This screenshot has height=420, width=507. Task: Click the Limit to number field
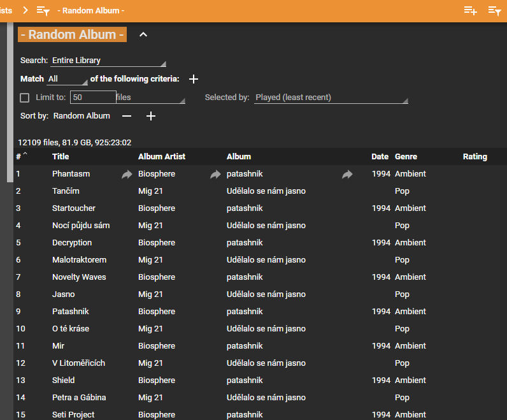(93, 98)
